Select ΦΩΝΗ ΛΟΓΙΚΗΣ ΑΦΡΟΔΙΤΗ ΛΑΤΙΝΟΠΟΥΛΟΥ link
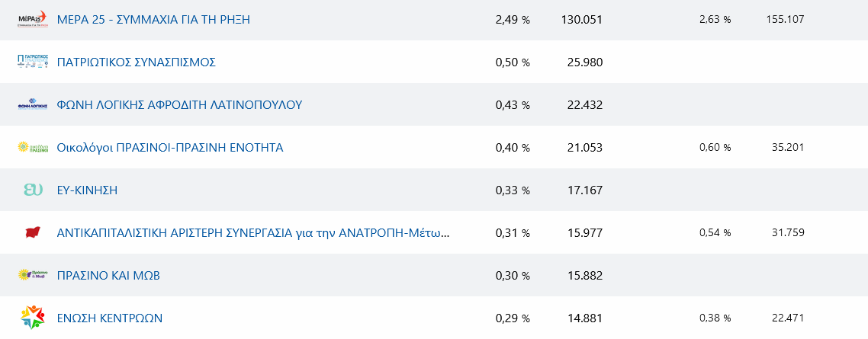The height and width of the screenshot is (339, 868). click(x=179, y=105)
